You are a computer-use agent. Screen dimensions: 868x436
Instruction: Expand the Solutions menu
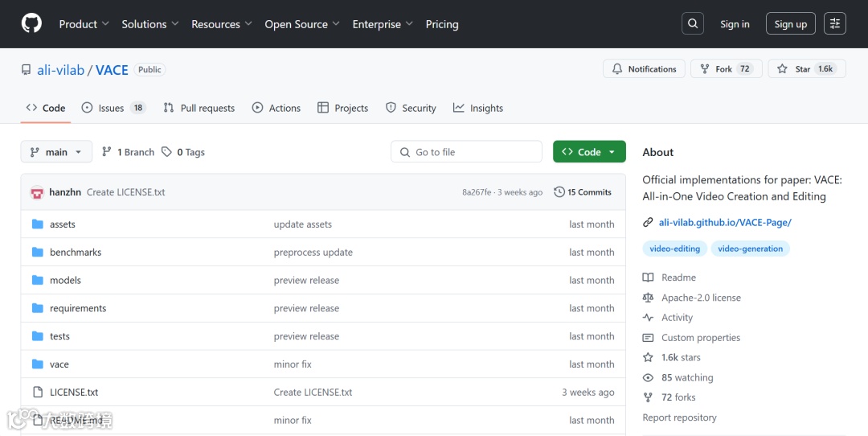[150, 24]
